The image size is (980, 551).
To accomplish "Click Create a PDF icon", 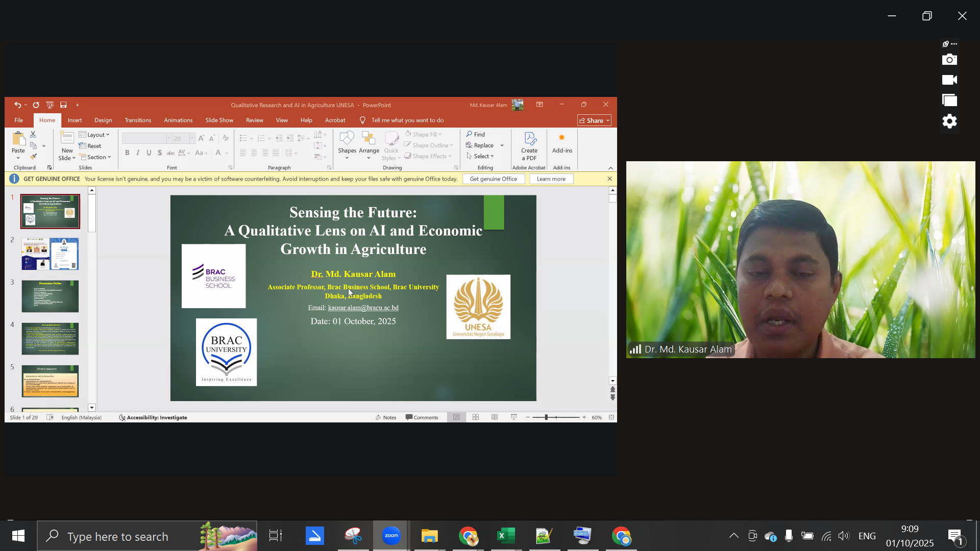I will click(x=529, y=139).
